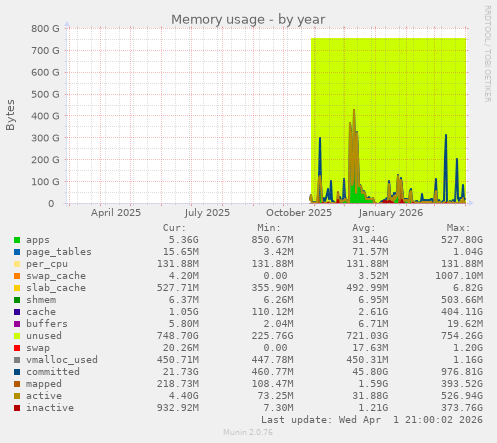Image resolution: width=497 pixels, height=443 pixels.
Task: Select the 'page_tables' legend label
Action: [x=59, y=252]
